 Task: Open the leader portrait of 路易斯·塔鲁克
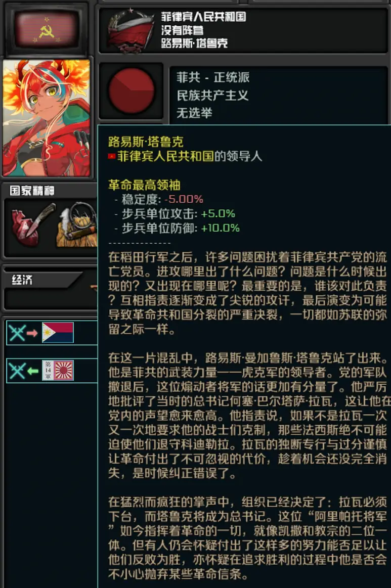tap(47, 118)
